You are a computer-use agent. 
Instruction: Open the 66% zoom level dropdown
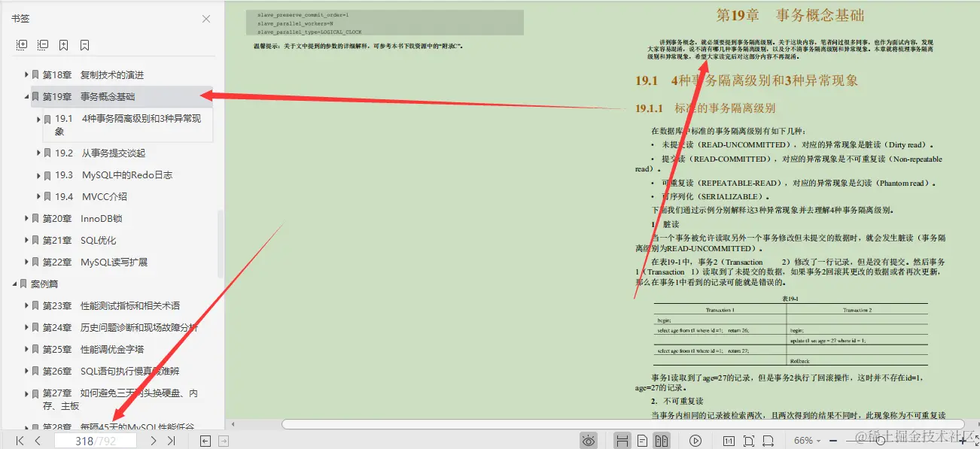tap(808, 441)
